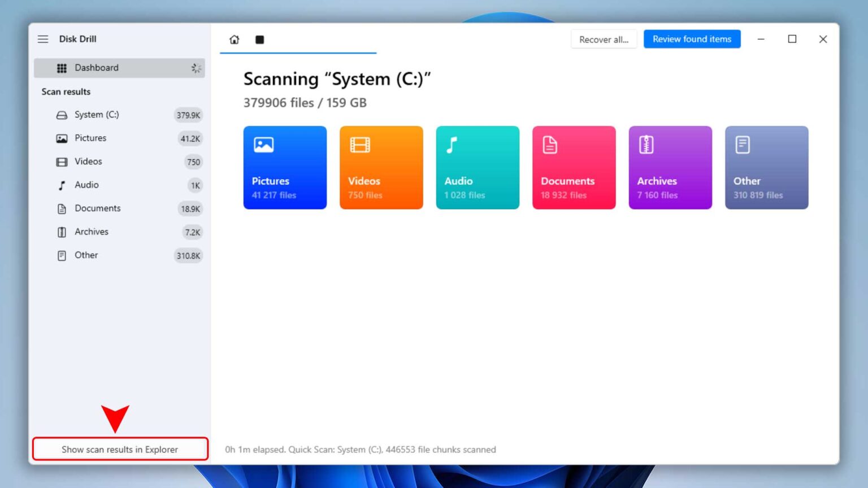This screenshot has width=868, height=488.
Task: Click the Review found items button
Action: pos(692,39)
